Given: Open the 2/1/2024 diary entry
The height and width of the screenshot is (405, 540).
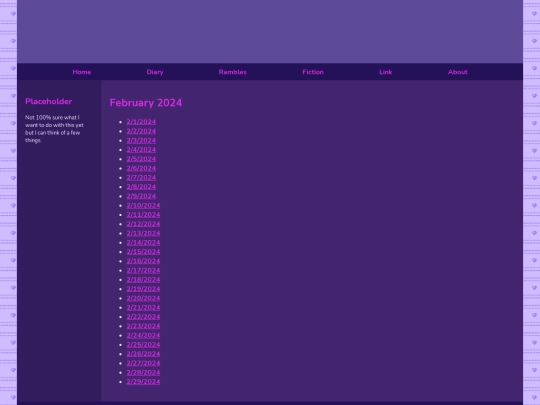Looking at the screenshot, I should [x=141, y=122].
